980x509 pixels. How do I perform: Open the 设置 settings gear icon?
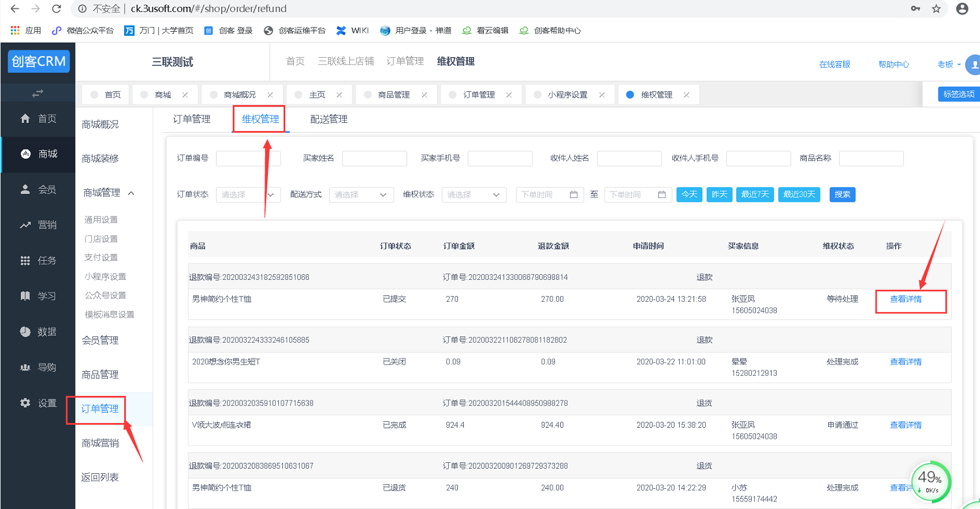tap(25, 403)
